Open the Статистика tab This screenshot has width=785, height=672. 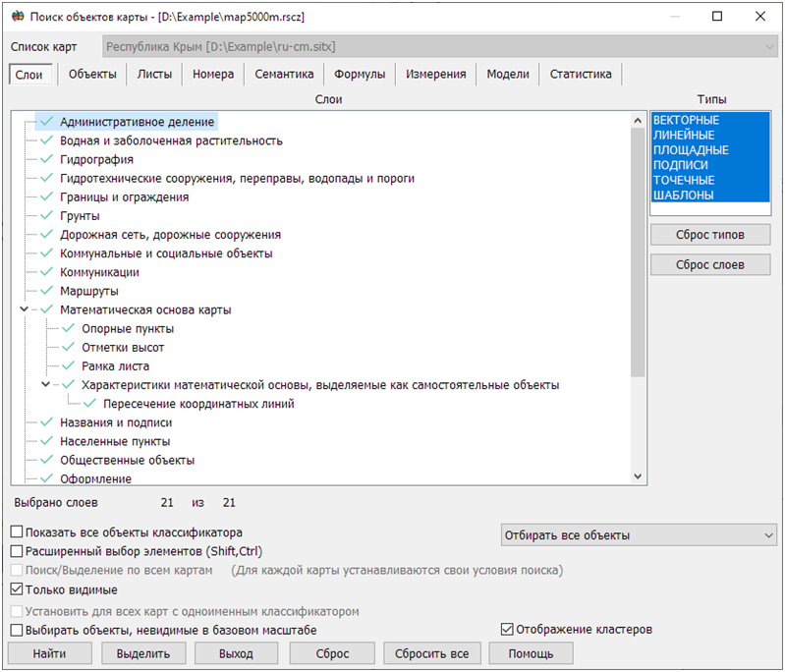coord(580,75)
